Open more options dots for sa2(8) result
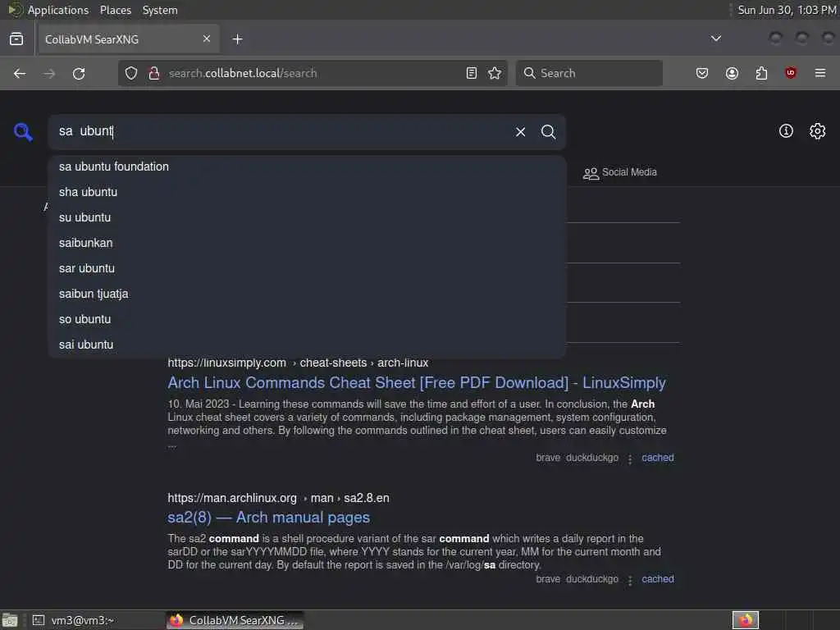This screenshot has width=840, height=630. tap(630, 580)
